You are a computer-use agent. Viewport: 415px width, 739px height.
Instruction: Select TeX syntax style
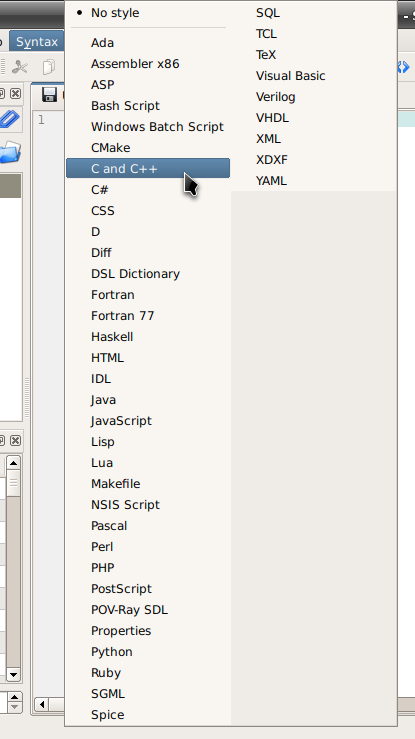point(313,55)
